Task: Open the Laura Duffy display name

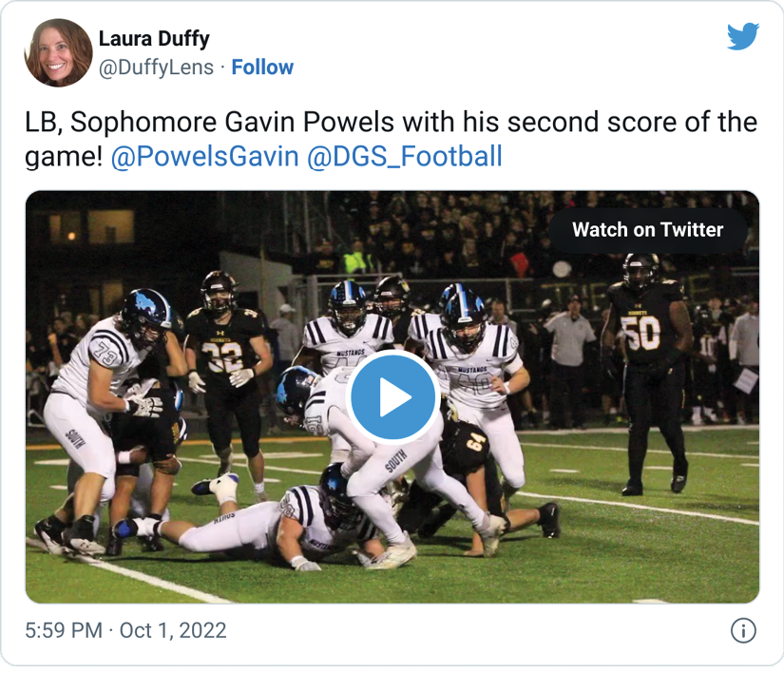Action: click(x=154, y=39)
